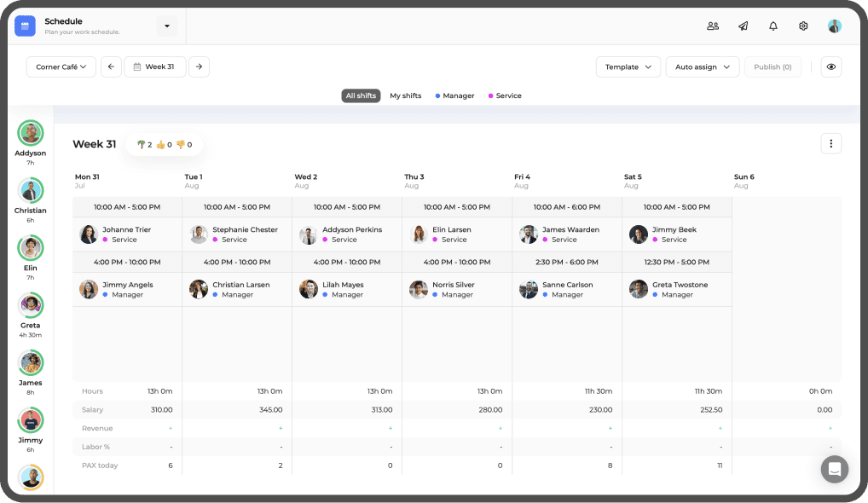Open notifications bell
The image size is (868, 503).
tap(773, 26)
